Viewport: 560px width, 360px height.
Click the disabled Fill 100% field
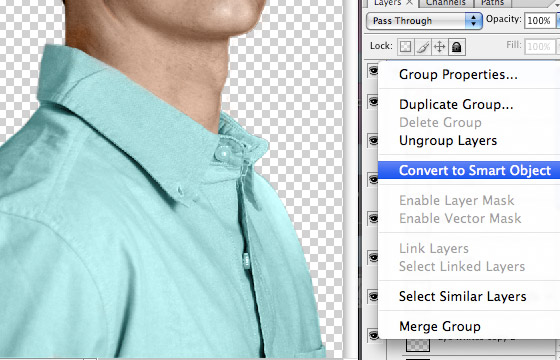[540, 46]
